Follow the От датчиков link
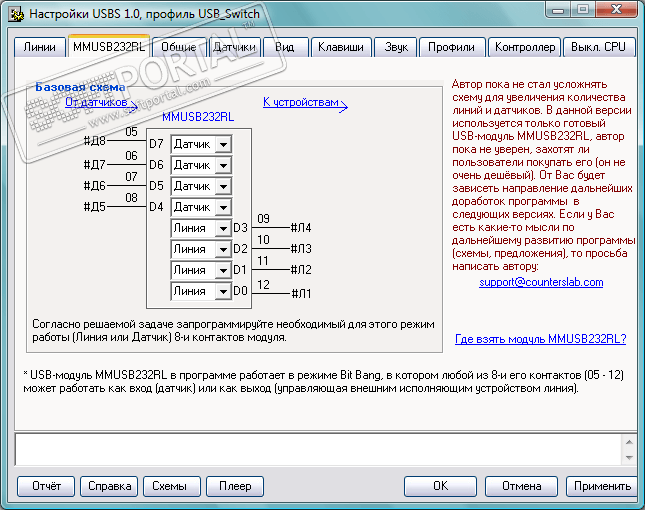Image resolution: width=645 pixels, height=510 pixels. pyautogui.click(x=96, y=102)
